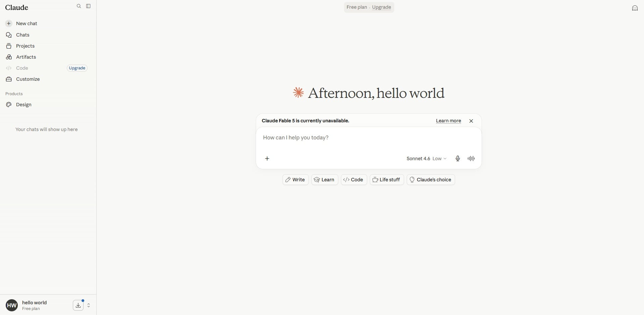Viewport: 644px width, 315px height.
Task: Select the Write suggestion chip
Action: 295,180
